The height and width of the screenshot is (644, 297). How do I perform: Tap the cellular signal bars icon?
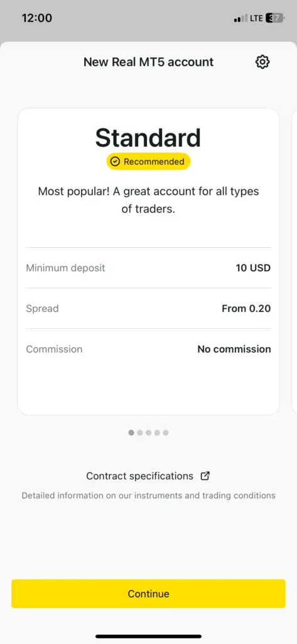click(x=240, y=18)
